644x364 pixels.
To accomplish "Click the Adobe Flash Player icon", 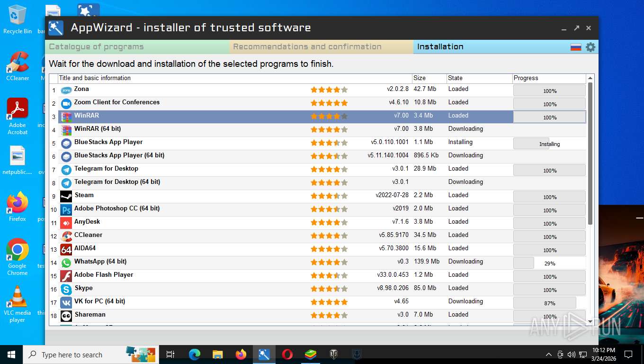I will (x=66, y=276).
